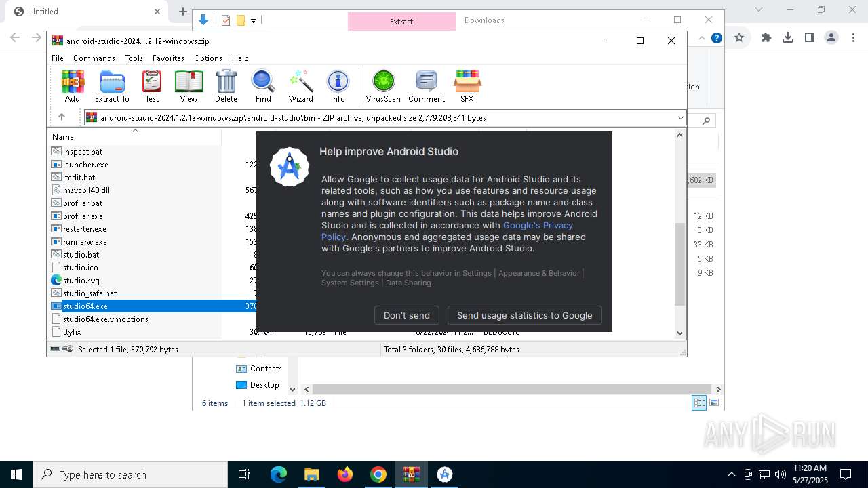
Task: Click Type here to search box
Action: (x=130, y=474)
